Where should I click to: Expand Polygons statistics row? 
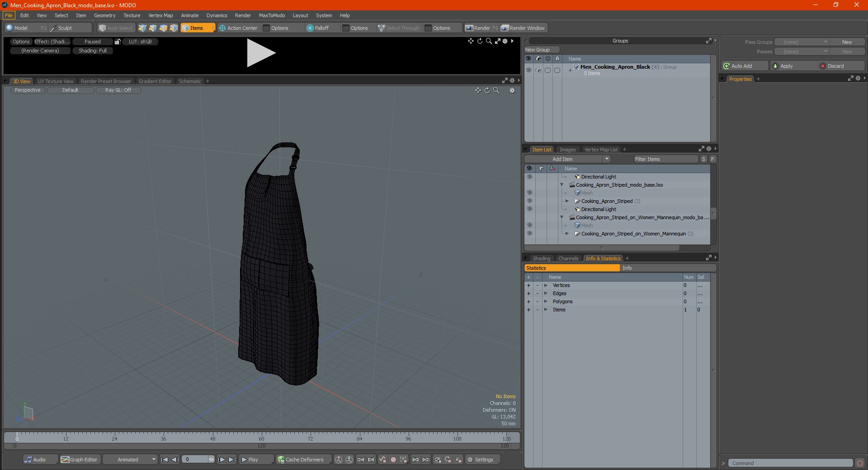[x=546, y=301]
